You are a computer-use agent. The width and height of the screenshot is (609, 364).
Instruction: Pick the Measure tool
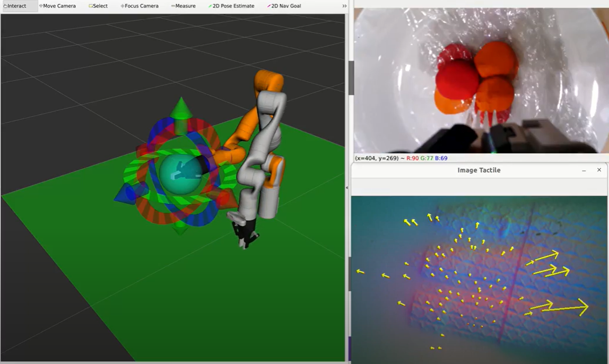point(184,6)
